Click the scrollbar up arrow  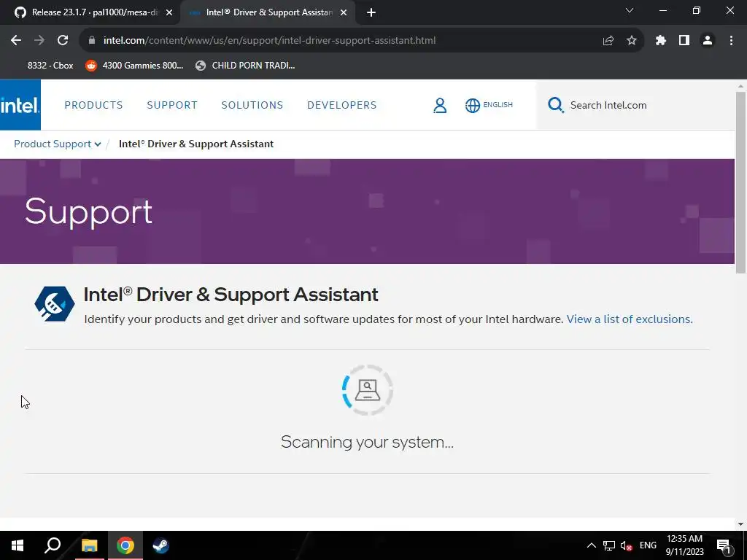(740, 86)
